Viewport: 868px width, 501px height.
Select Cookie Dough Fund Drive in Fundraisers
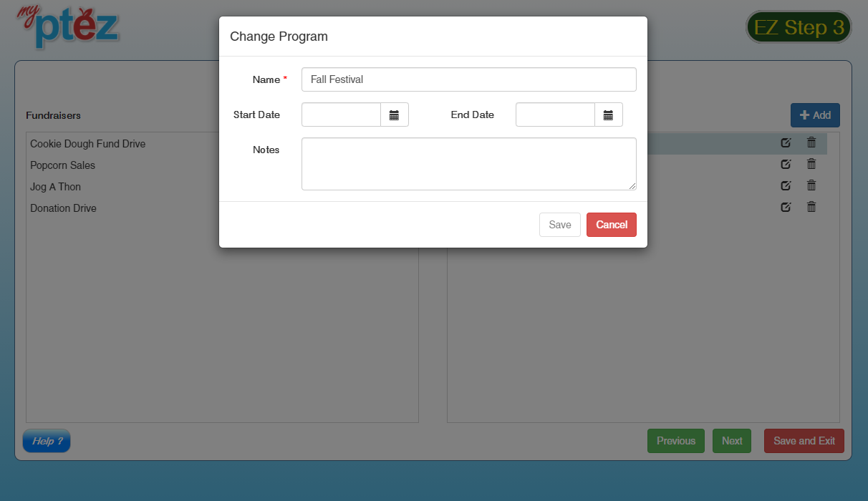[x=87, y=144]
